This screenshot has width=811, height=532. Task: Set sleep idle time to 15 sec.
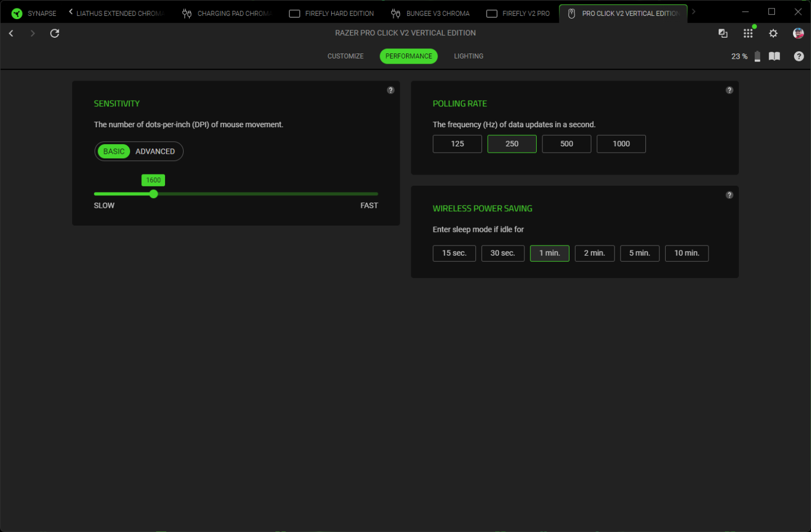[454, 253]
